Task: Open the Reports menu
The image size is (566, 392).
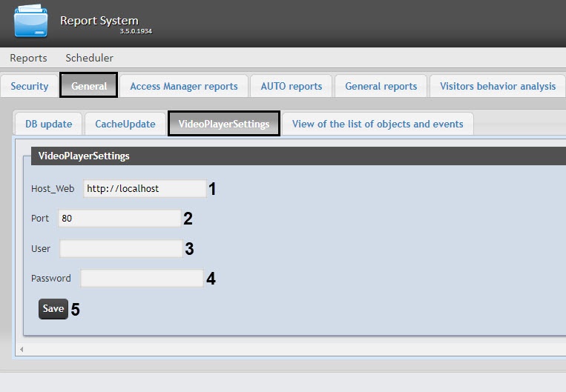Action: 28,58
